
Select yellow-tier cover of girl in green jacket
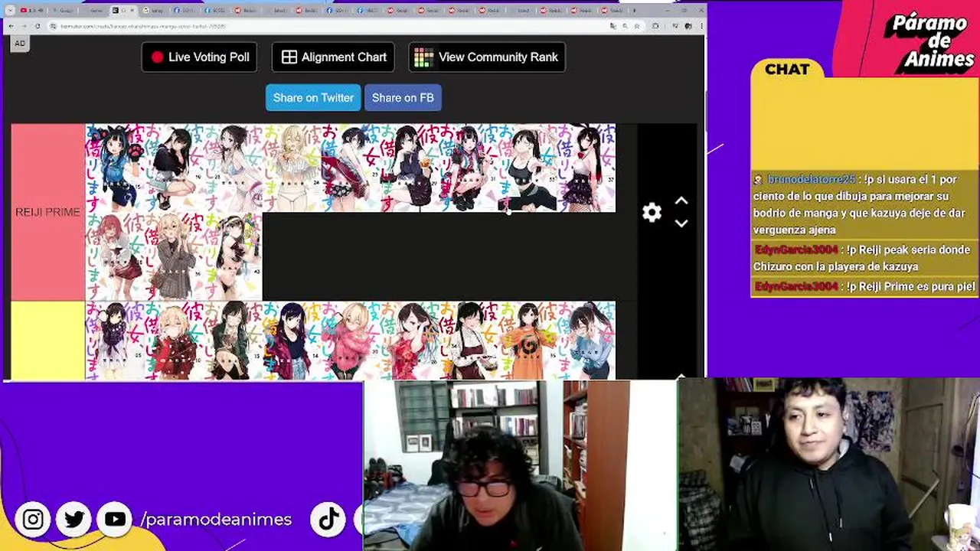[233, 341]
